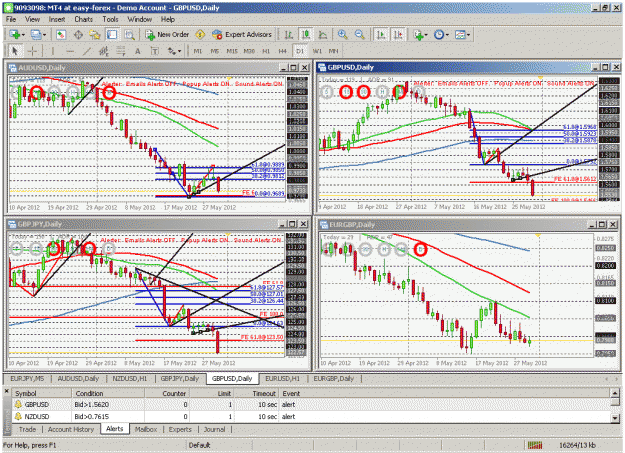Viewport: 625px width, 453px height.
Task: Switch to the EURJPY,M5 chart tab
Action: point(27,378)
